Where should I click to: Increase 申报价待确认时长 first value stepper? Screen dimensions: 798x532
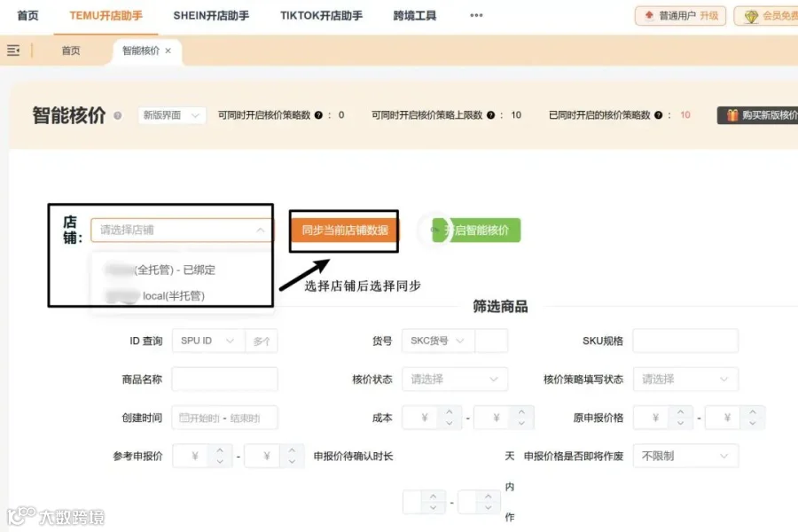click(433, 496)
